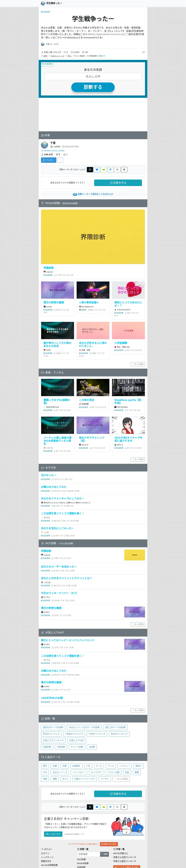Open あなたを宝石にしてみったー link
Screen dimensions: 186x868
(57, 528)
